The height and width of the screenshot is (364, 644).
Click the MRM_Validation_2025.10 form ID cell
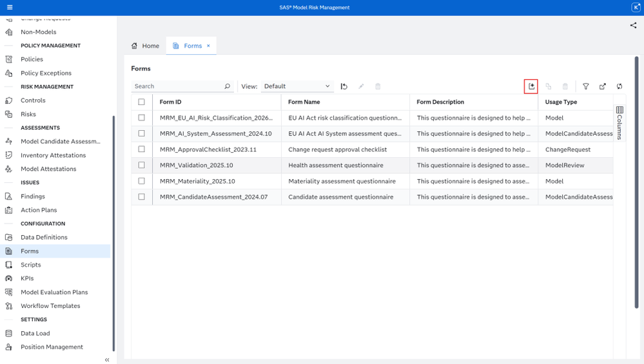pyautogui.click(x=197, y=166)
